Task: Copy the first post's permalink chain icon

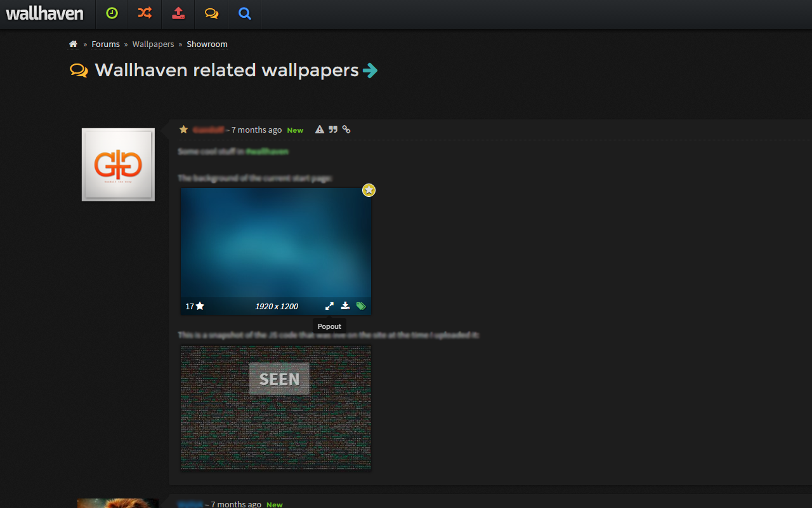Action: [x=346, y=130]
